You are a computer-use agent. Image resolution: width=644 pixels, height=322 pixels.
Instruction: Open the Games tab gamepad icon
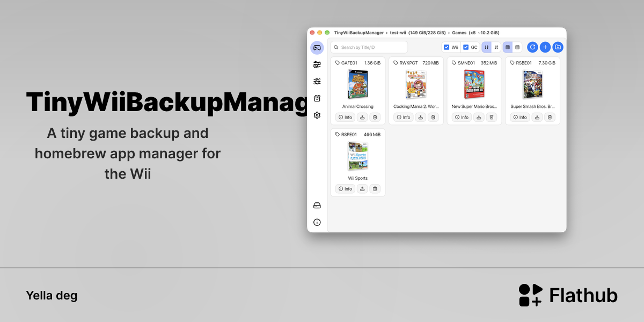pos(317,48)
